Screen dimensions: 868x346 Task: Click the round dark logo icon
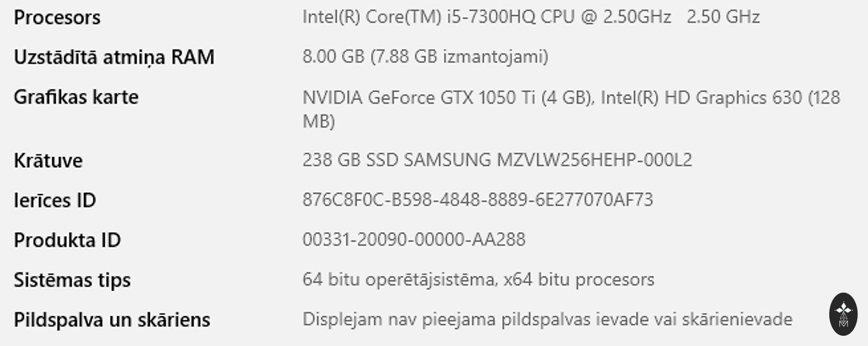[x=843, y=314]
